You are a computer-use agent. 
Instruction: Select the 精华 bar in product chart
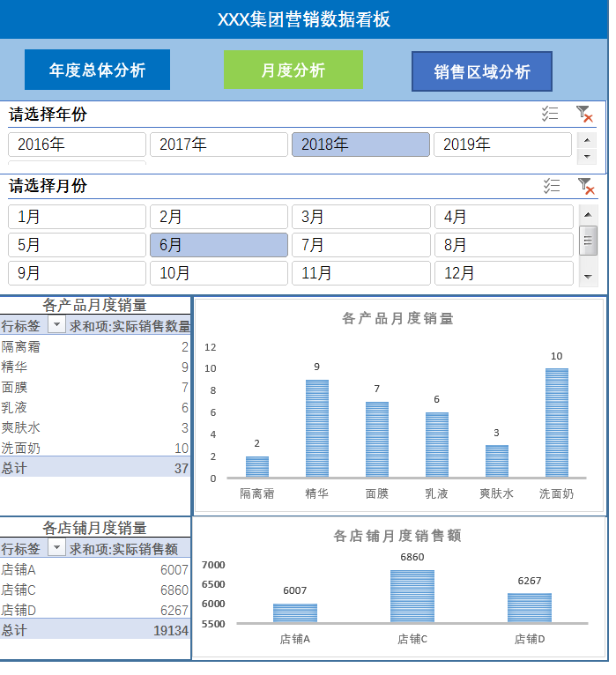317,428
